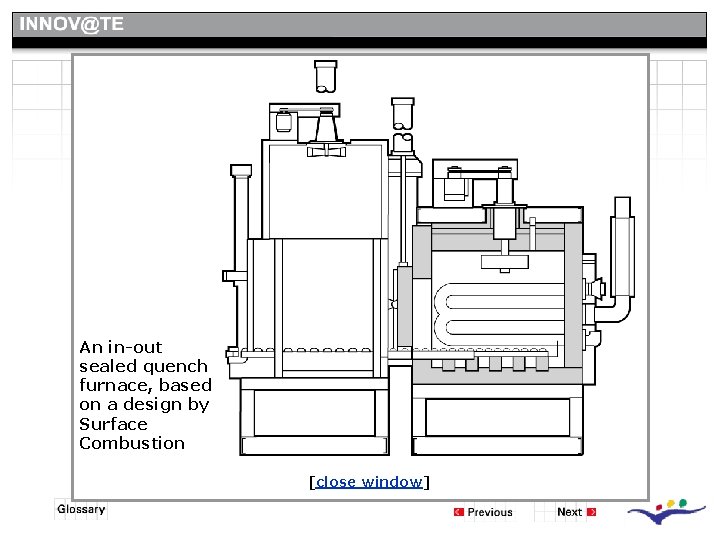Click the red Previous arrow icon
Screen dimensions: 720x540
pyautogui.click(x=458, y=512)
